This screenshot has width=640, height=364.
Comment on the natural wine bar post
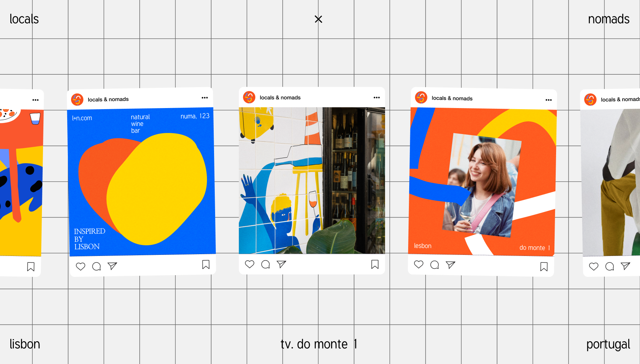click(96, 266)
